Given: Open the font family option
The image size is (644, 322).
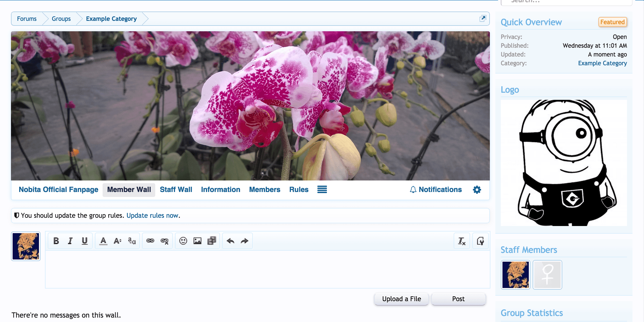Looking at the screenshot, I should tap(132, 241).
